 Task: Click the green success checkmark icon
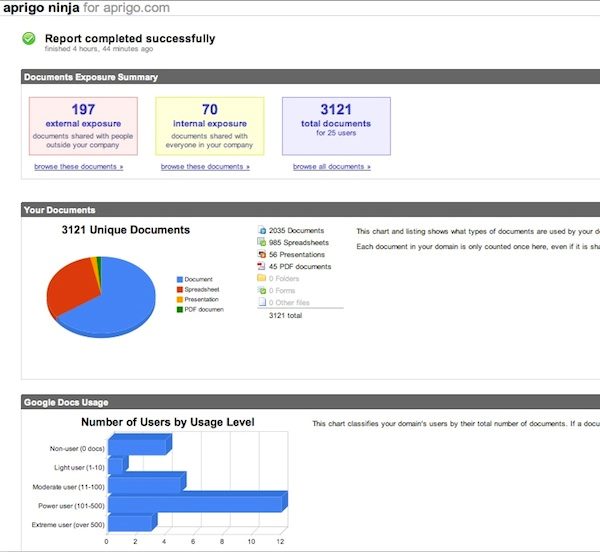pos(29,38)
